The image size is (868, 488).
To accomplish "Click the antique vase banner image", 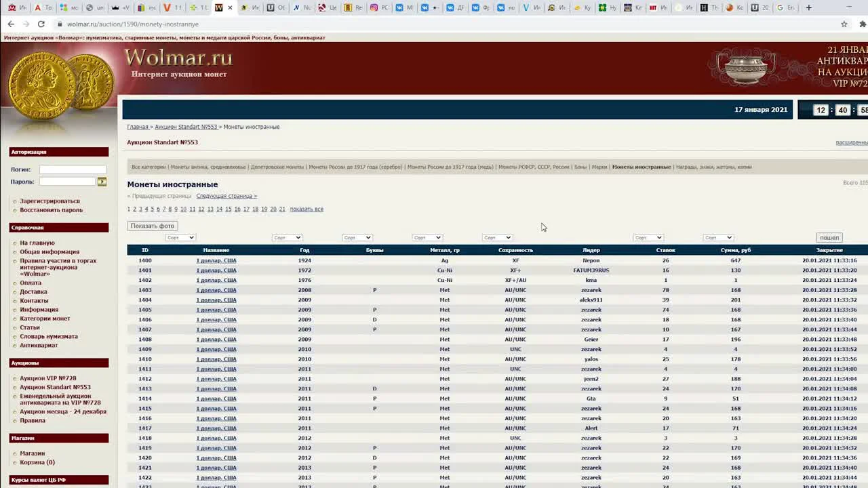I will click(x=745, y=68).
